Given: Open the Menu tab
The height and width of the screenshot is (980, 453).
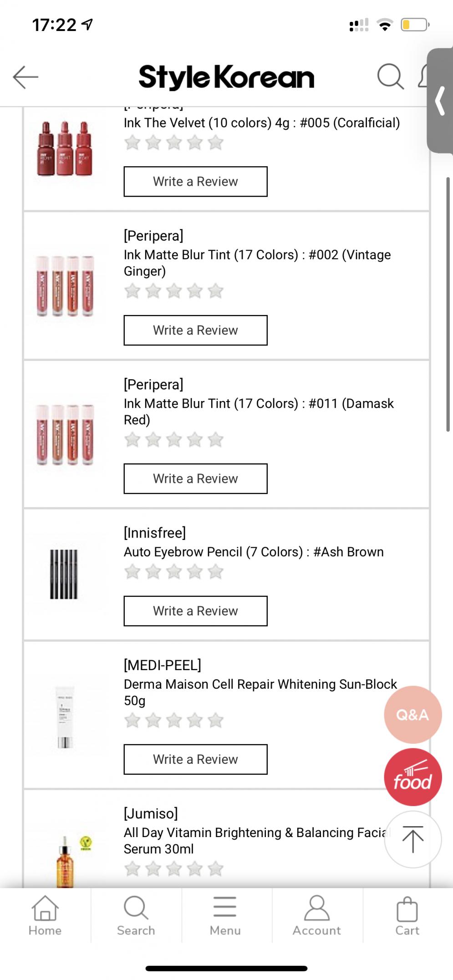Looking at the screenshot, I should (225, 915).
